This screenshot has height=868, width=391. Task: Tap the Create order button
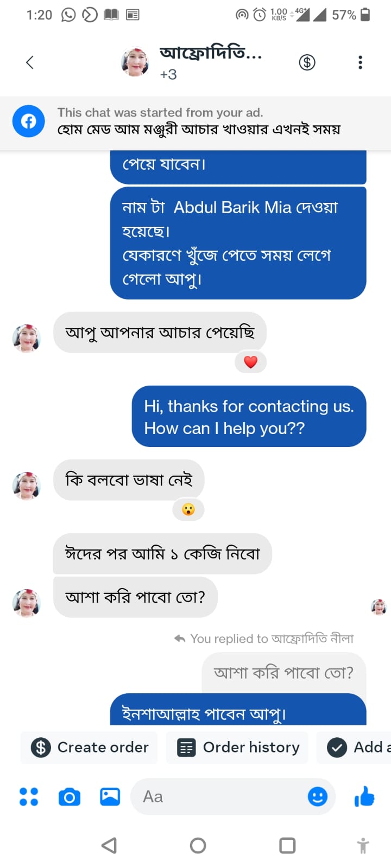coord(90,748)
